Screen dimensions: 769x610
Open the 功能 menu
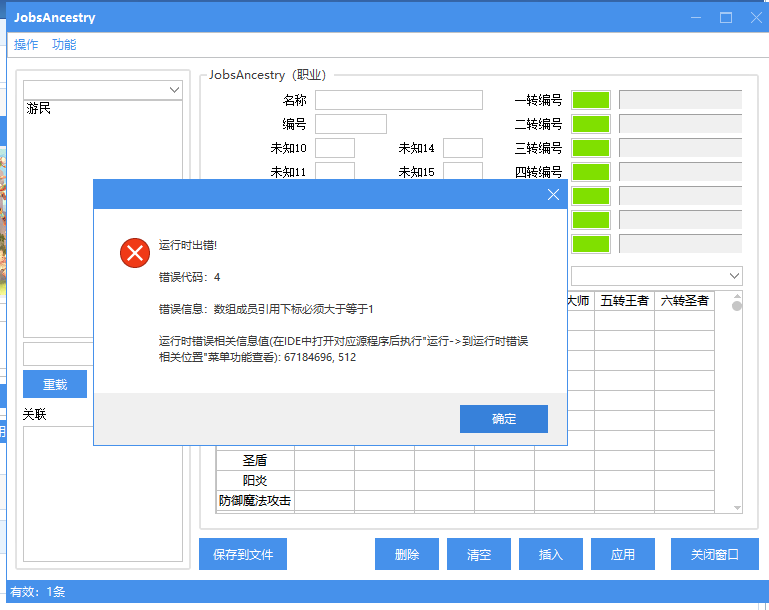tap(64, 45)
